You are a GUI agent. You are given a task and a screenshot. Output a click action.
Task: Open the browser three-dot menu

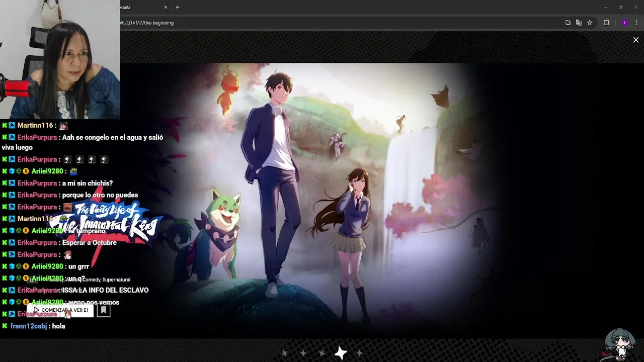click(x=636, y=23)
